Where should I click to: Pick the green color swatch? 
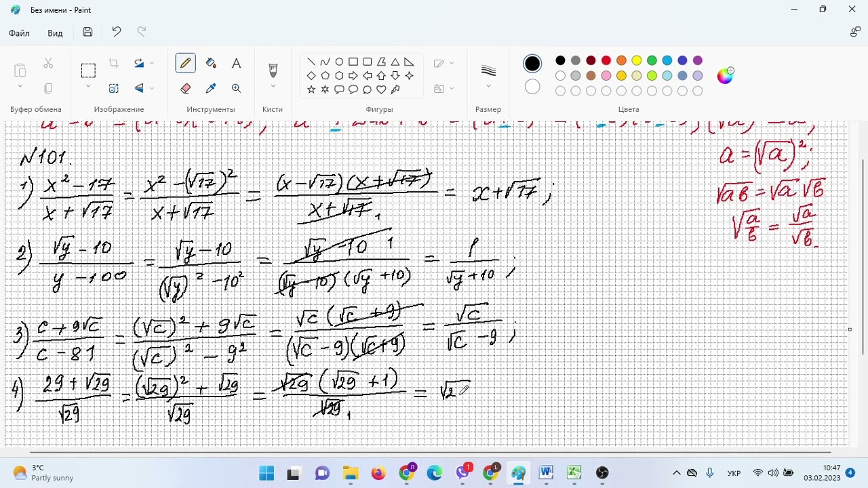click(x=652, y=60)
